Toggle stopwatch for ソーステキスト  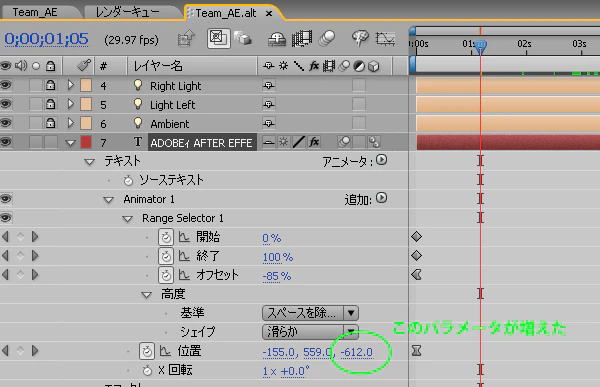[128, 180]
